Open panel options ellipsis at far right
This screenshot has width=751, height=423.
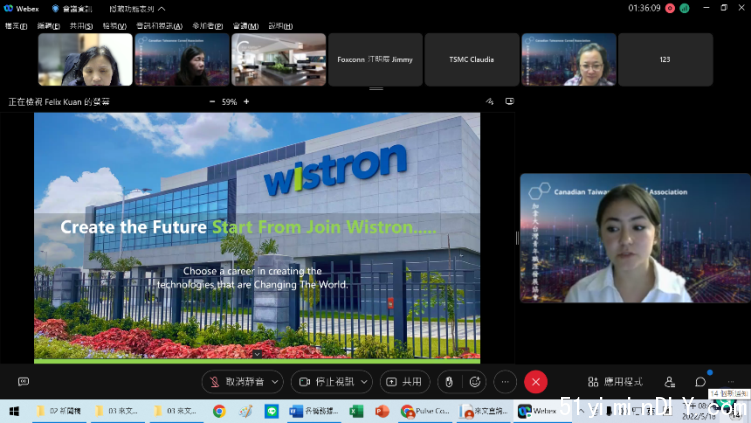[x=730, y=382]
